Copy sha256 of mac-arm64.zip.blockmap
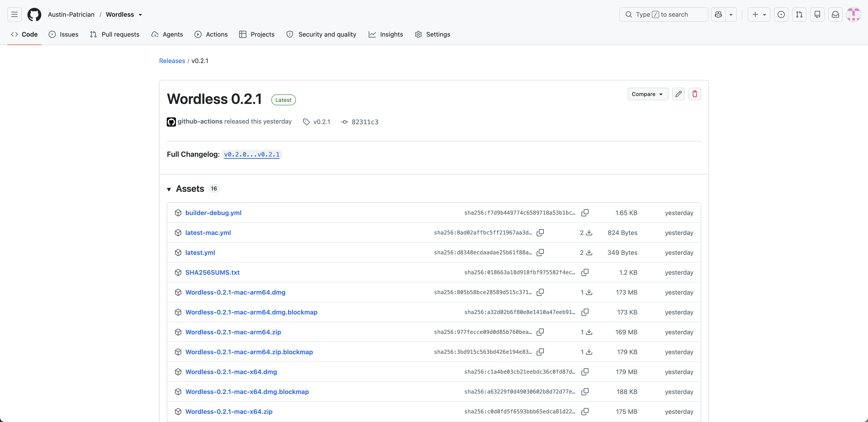The image size is (868, 422). coord(540,352)
